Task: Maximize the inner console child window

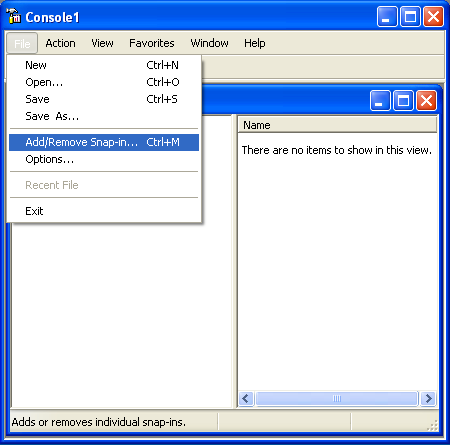Action: click(403, 100)
